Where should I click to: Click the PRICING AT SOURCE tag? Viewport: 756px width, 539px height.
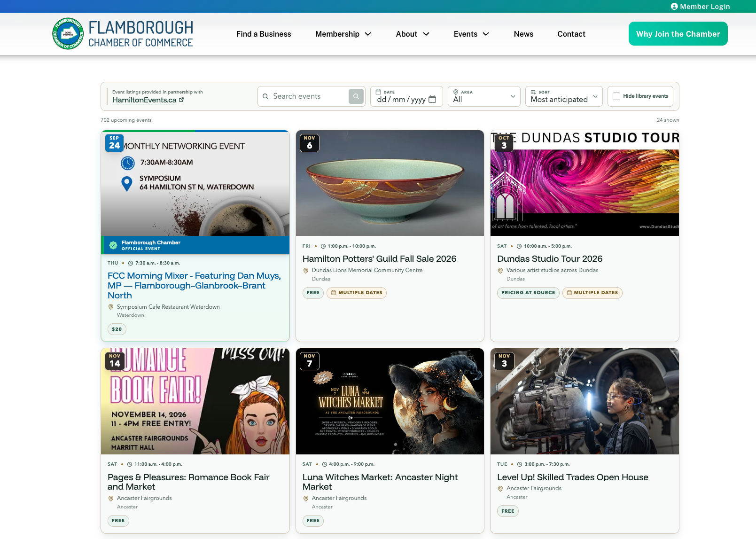[528, 293]
